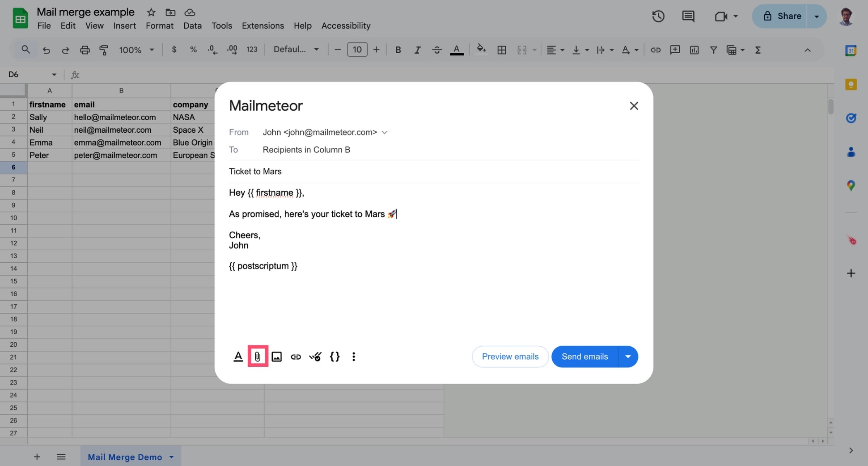Open the 100% zoom dropdown

point(136,50)
